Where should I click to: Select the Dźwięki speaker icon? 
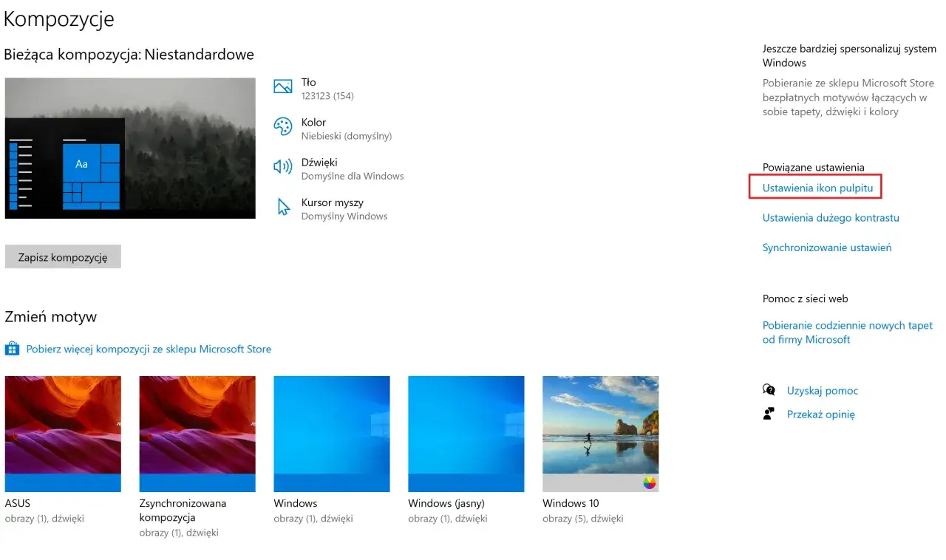(x=283, y=166)
